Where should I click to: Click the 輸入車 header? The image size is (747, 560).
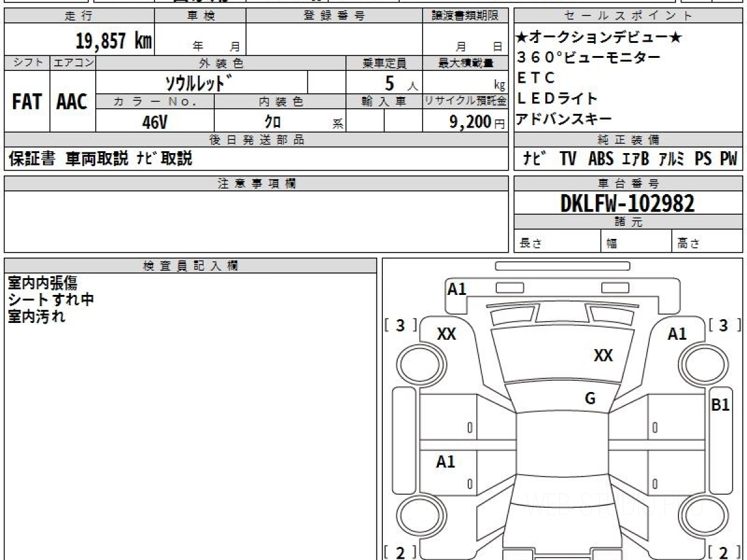coord(384,101)
